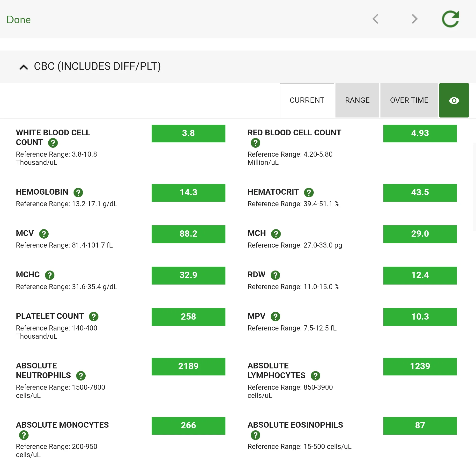Viewport: 476px width, 476px height.
Task: Switch to the RANGE tab
Action: click(x=357, y=100)
